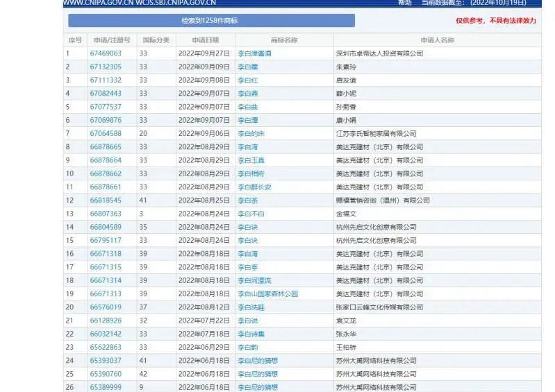
Task: Click the 序号 column header
Action: 75,40
